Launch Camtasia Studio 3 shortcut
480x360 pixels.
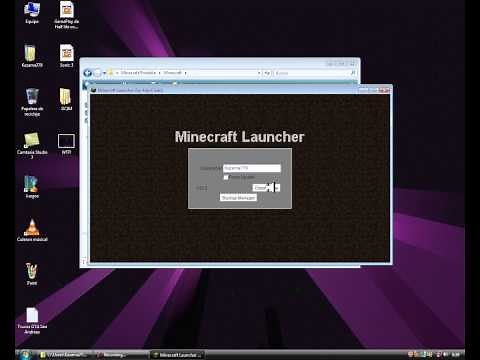pyautogui.click(x=32, y=145)
